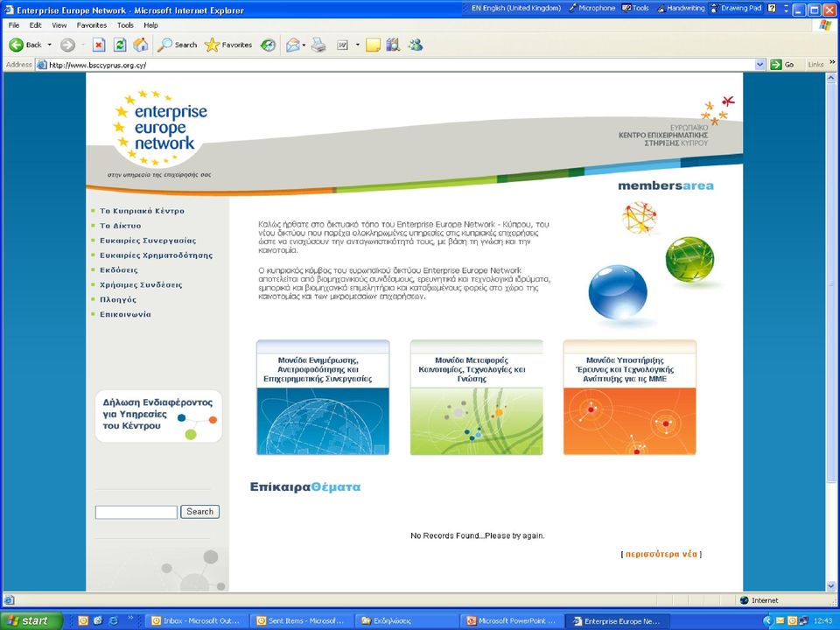This screenshot has width=840, height=630.
Task: Click the scrollbar down arrow
Action: 831,586
